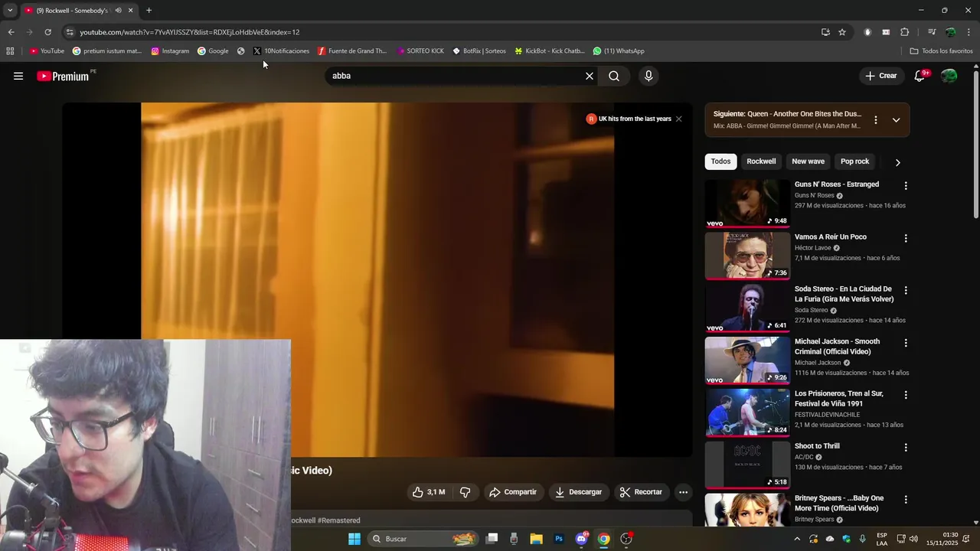Open the (11) WhatsApp bookmark
980x551 pixels.
pos(619,51)
